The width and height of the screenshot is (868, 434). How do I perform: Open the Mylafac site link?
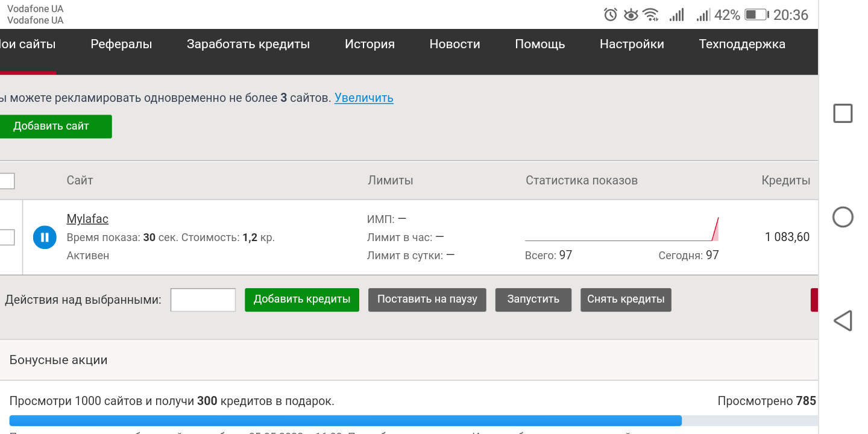(x=87, y=219)
